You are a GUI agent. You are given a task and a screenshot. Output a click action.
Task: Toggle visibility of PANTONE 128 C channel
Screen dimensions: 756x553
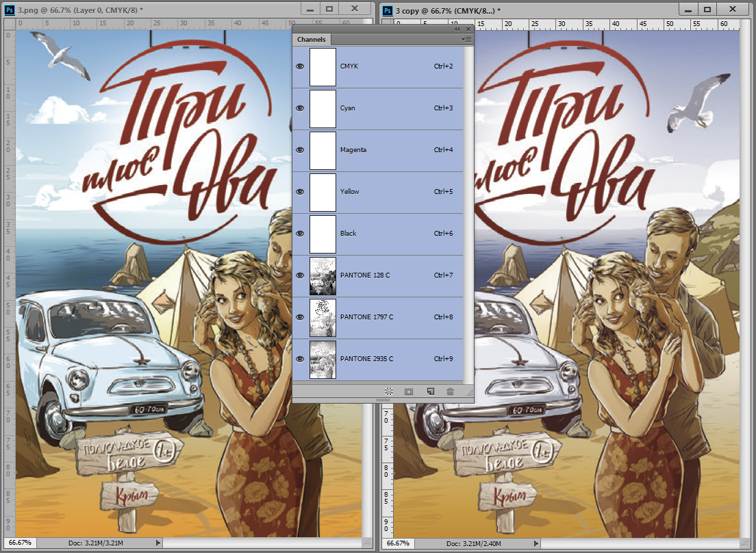(300, 275)
